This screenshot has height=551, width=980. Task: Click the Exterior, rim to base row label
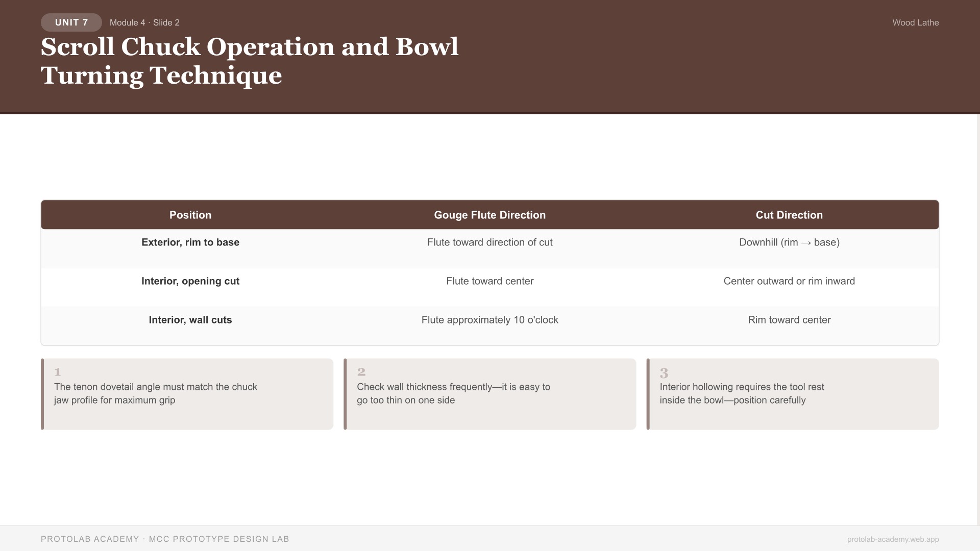pos(190,242)
